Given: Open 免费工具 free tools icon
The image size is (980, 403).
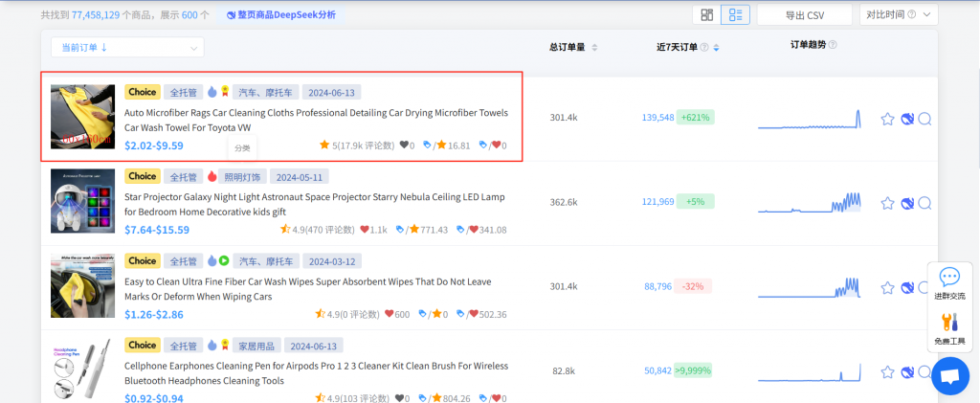Looking at the screenshot, I should [x=949, y=328].
